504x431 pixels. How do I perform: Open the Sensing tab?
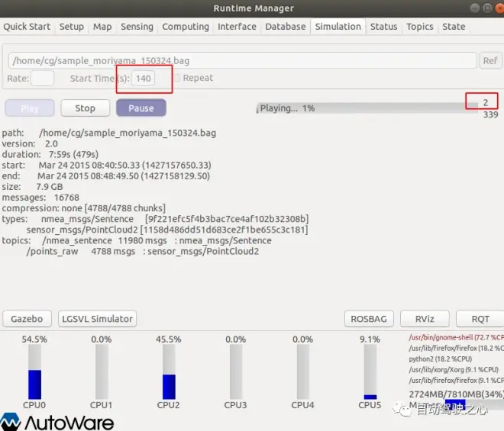pos(137,27)
